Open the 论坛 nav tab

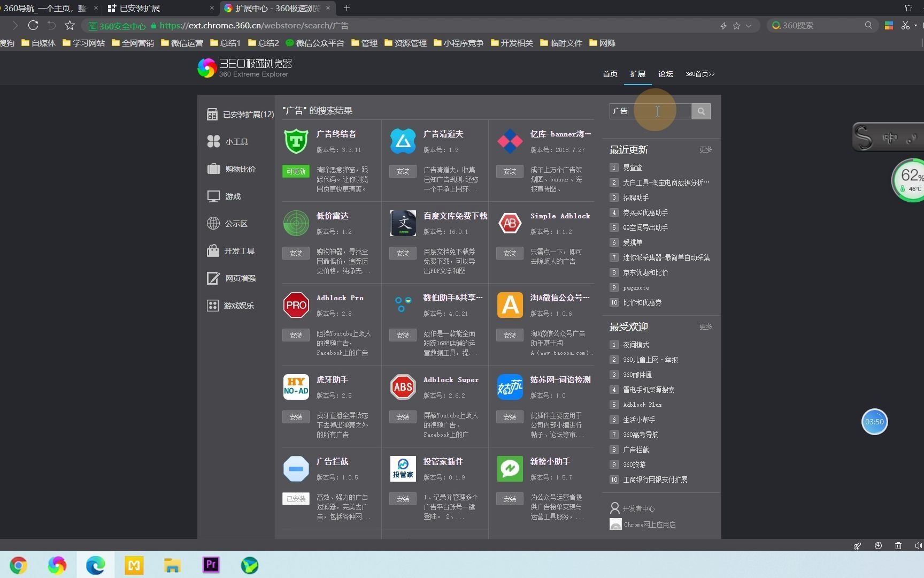point(665,74)
